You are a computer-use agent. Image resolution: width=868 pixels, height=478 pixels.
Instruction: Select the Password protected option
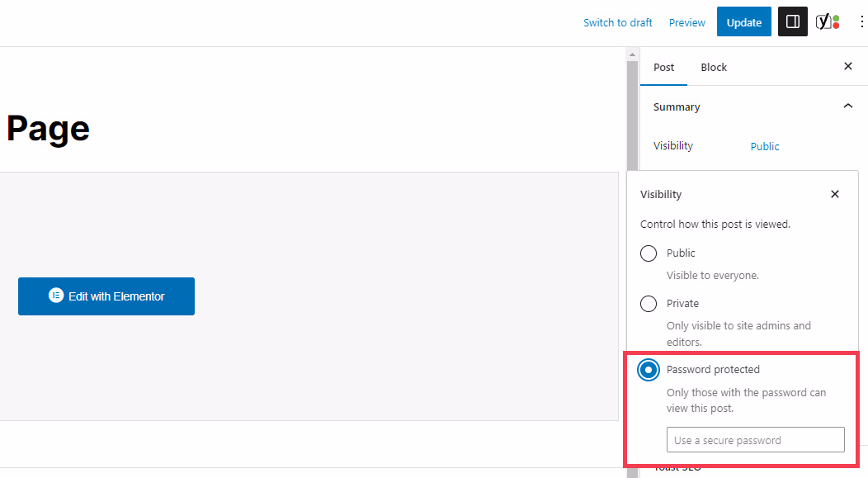tap(649, 370)
